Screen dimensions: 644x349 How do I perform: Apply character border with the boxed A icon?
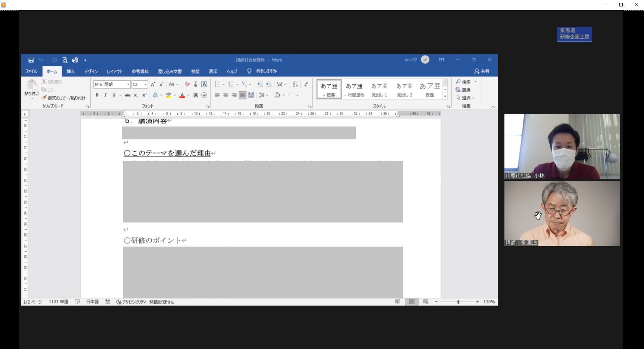pos(204,84)
